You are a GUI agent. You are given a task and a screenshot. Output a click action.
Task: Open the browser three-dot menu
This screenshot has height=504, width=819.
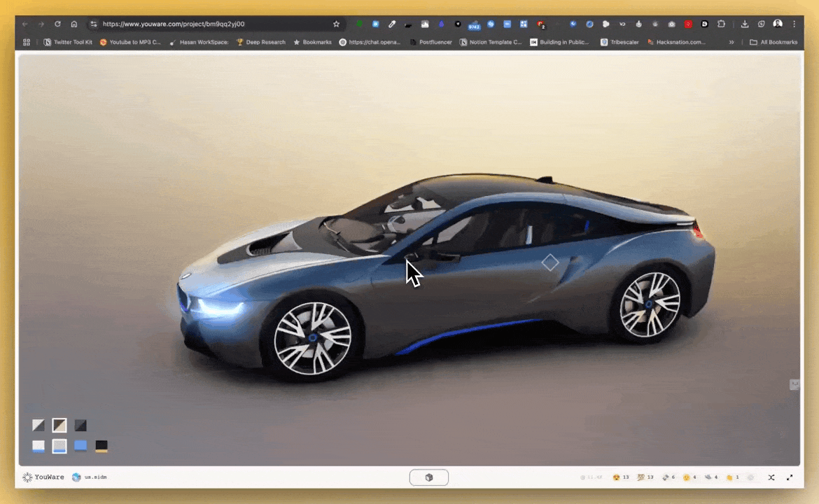coord(794,24)
